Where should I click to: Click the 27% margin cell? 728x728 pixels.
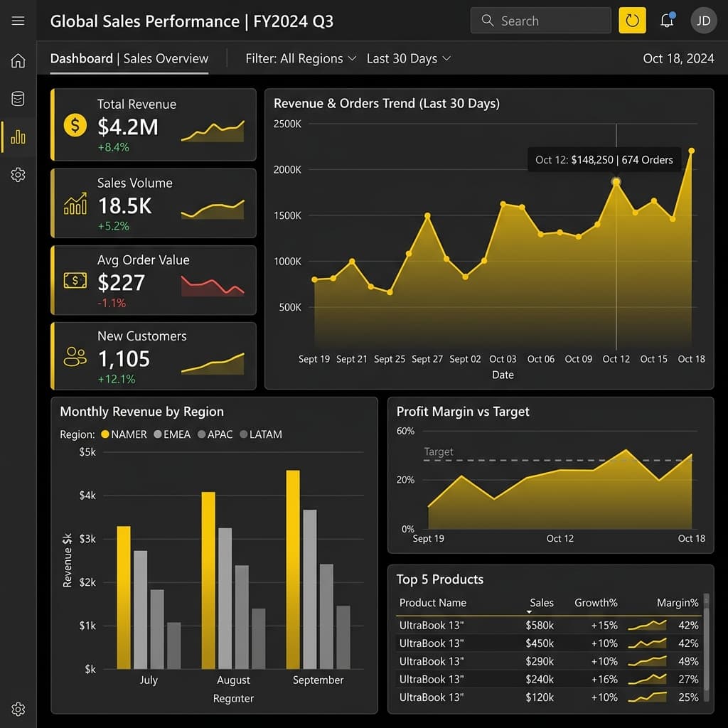[x=688, y=679]
